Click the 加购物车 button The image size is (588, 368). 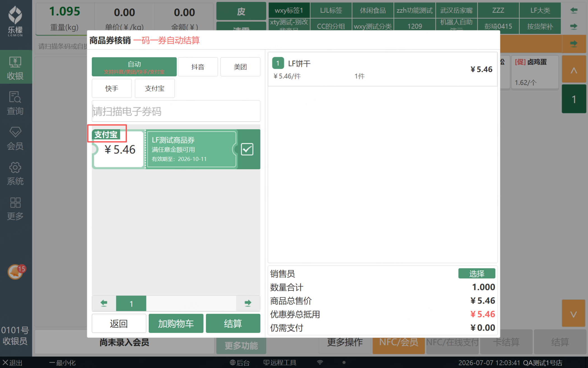(x=176, y=323)
